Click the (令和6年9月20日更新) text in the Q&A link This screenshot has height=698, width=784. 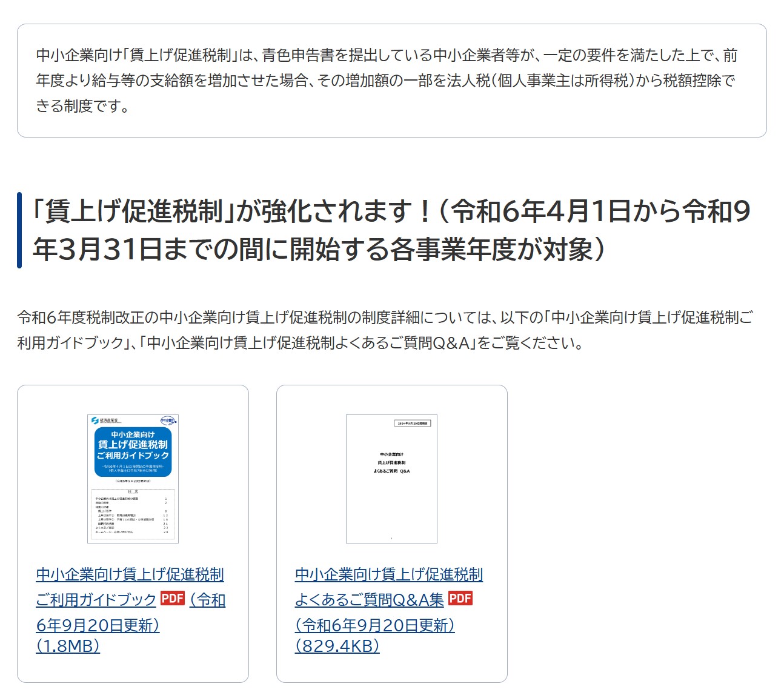tap(374, 625)
